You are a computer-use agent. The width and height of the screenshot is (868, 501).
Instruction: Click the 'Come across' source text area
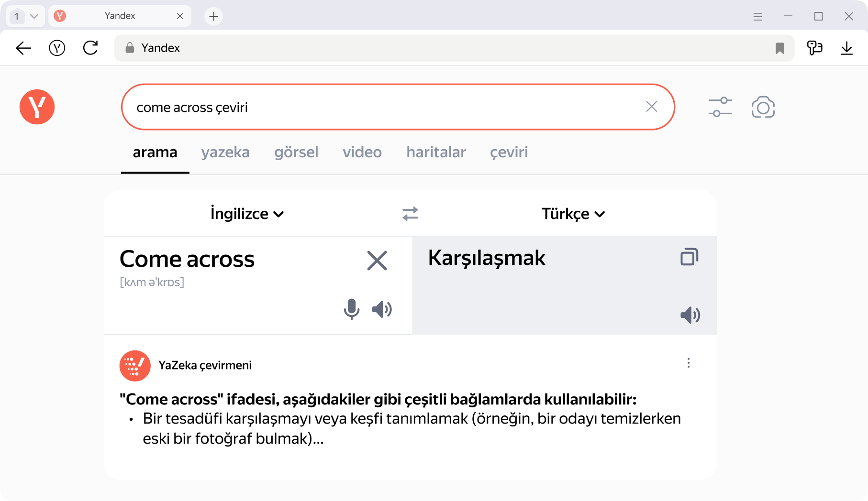[187, 259]
